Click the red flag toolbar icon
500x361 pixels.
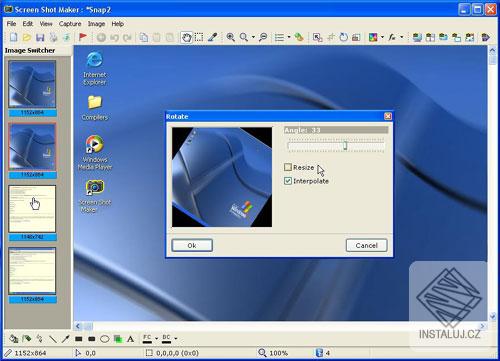point(83,37)
